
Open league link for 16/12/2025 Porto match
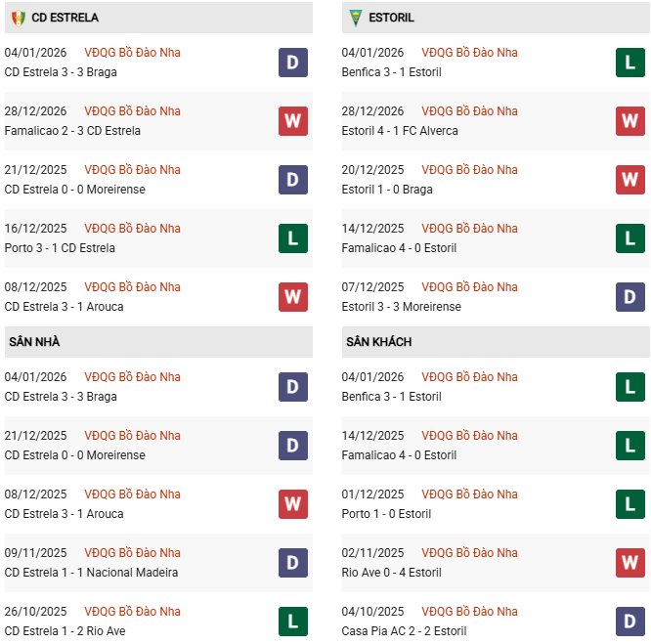[132, 229]
